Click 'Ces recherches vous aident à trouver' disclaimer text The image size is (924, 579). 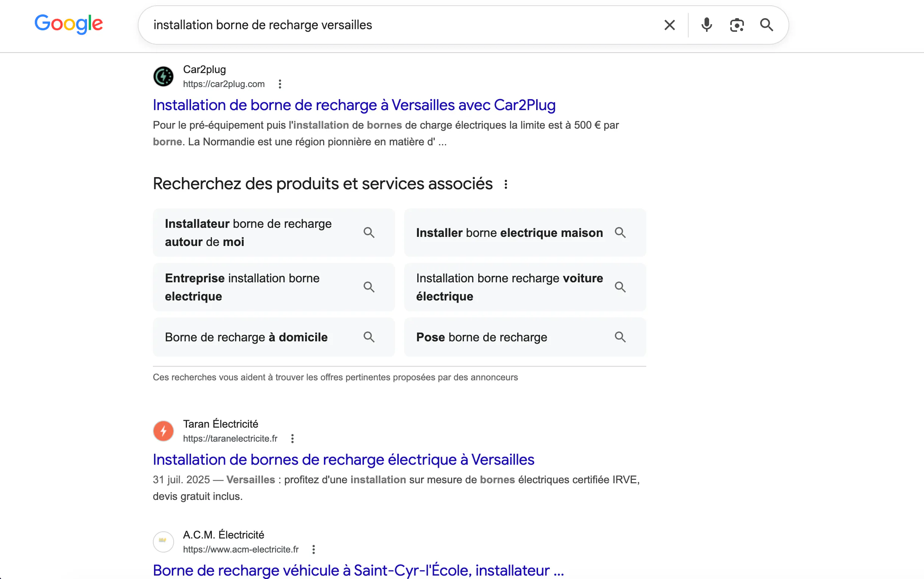(335, 377)
